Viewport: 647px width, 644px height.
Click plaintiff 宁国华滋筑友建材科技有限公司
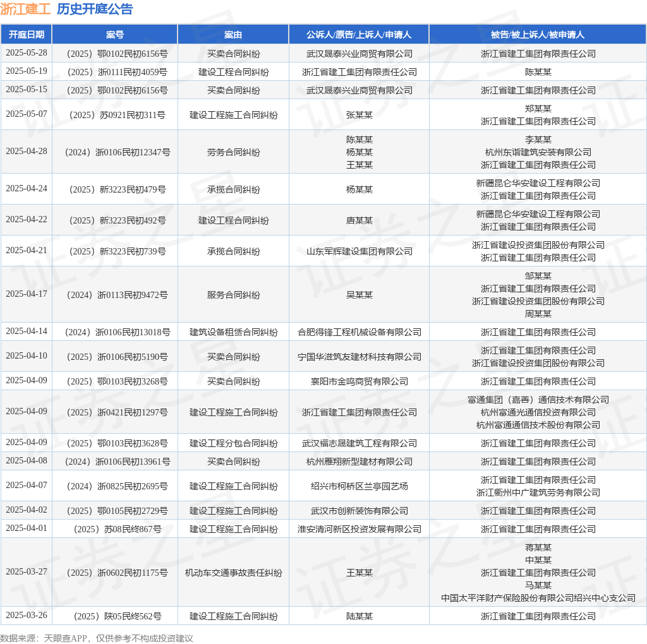[x=360, y=357]
